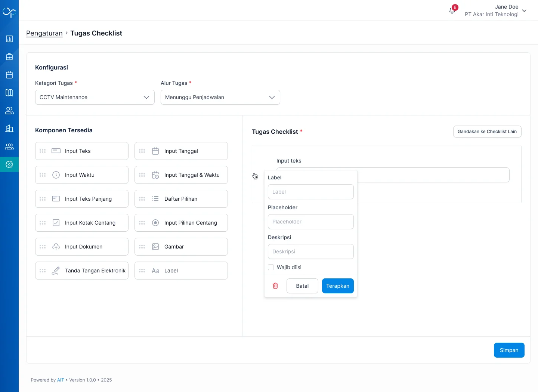Focus the Placeholder input field

point(311,222)
